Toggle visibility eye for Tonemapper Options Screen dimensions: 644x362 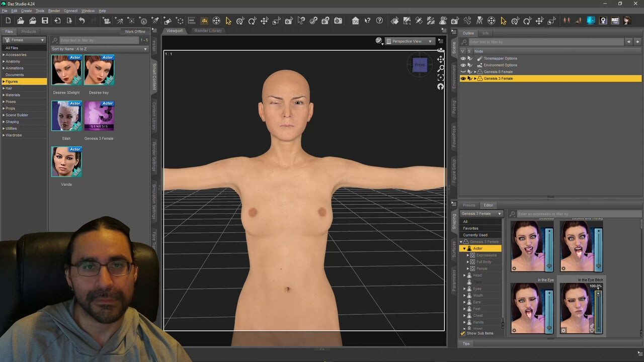463,58
